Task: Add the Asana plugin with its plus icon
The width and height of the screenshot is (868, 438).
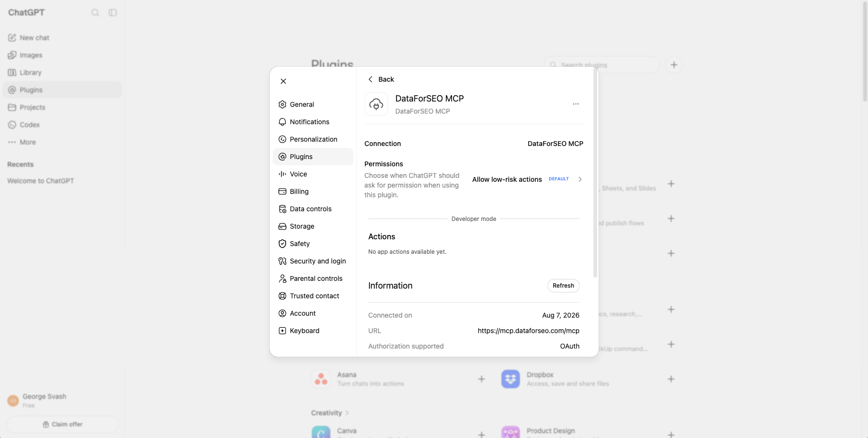Action: (x=482, y=379)
